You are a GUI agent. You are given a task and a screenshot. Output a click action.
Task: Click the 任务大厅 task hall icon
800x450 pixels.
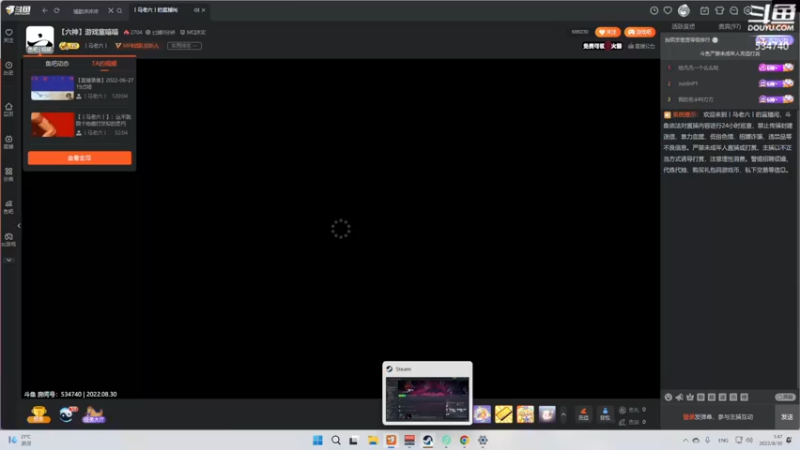coord(94,414)
